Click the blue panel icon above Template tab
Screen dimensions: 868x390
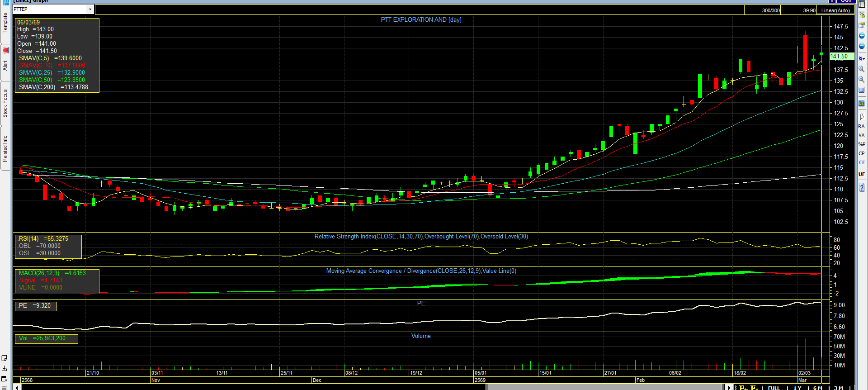tap(5, 2)
